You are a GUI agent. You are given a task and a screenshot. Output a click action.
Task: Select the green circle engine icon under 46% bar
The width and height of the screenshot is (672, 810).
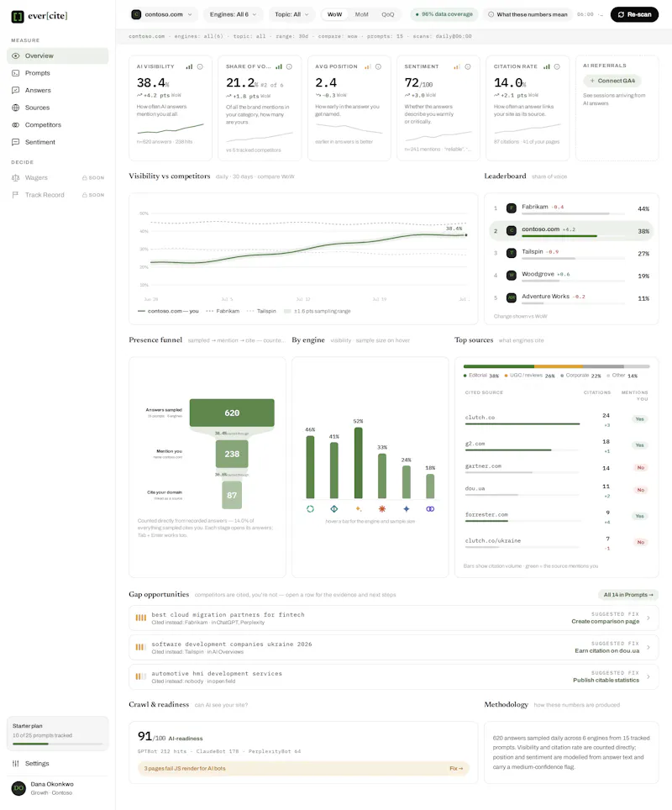point(310,509)
